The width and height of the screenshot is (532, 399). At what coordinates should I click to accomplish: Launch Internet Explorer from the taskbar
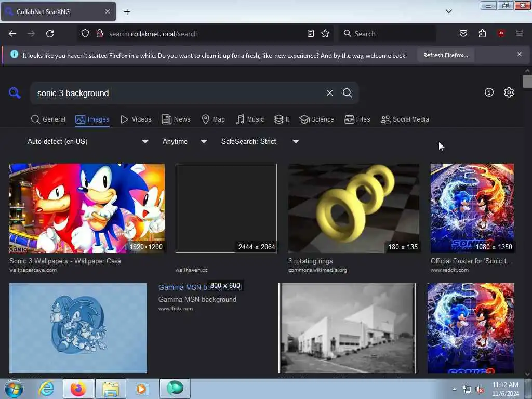coord(46,389)
